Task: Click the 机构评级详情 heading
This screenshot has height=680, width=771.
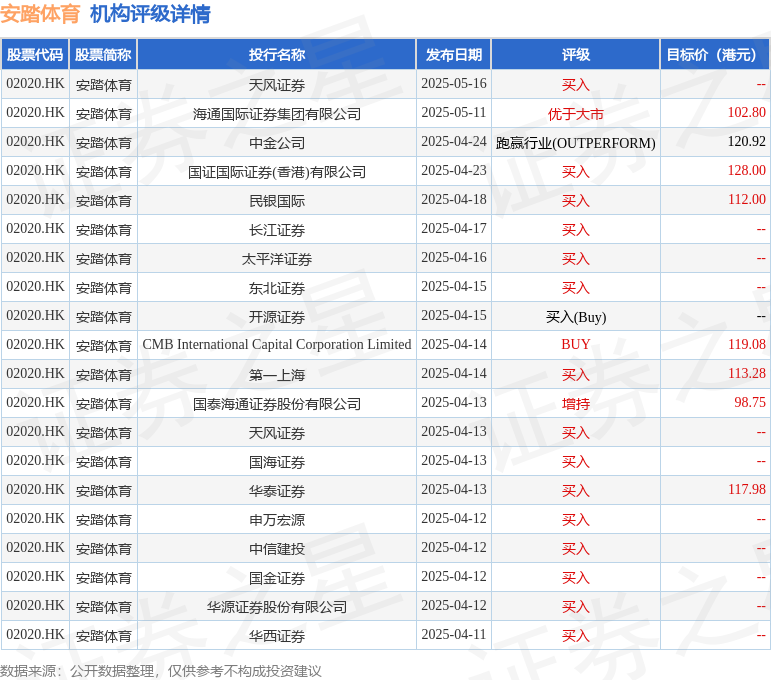Action: [x=150, y=14]
